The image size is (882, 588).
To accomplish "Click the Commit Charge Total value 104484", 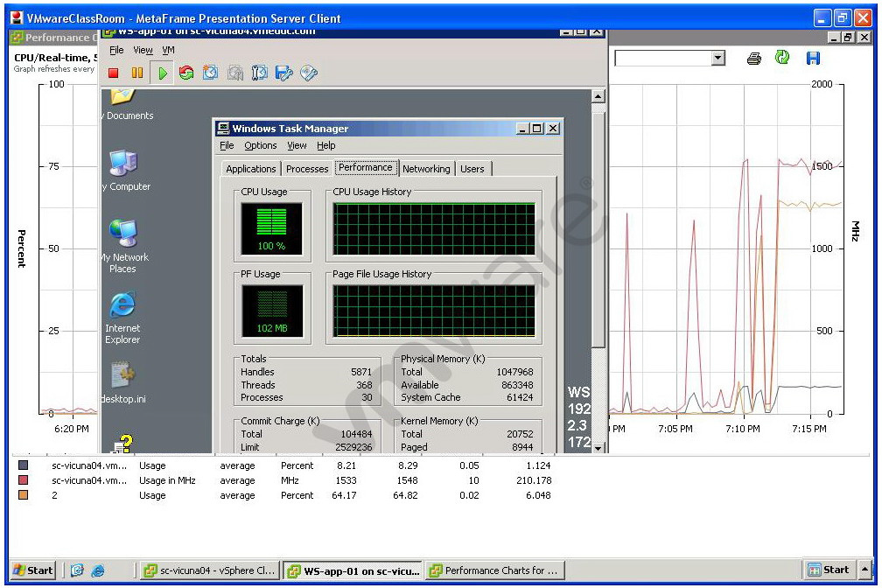I will (x=356, y=434).
